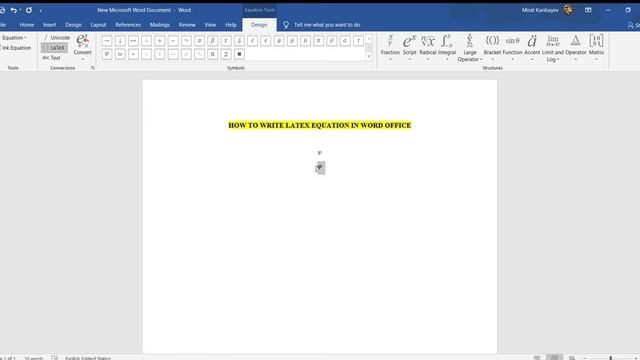The height and width of the screenshot is (360, 640).
Task: Insert the alpha symbol
Action: [199, 41]
